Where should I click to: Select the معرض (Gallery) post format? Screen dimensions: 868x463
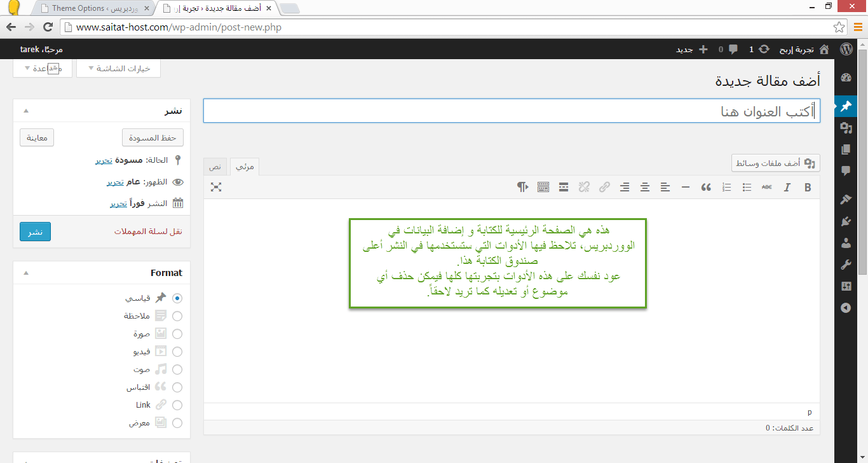pyautogui.click(x=177, y=422)
